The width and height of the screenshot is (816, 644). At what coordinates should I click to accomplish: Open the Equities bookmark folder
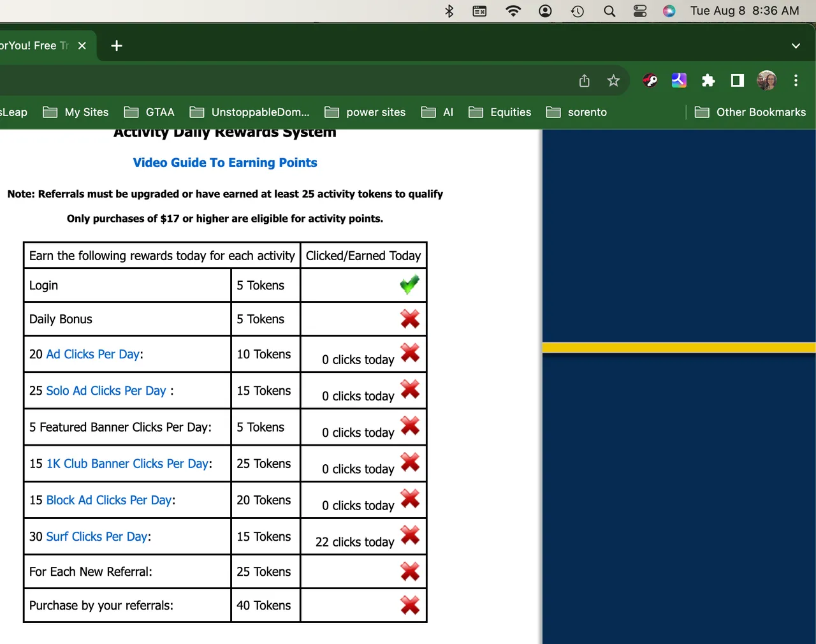(500, 112)
